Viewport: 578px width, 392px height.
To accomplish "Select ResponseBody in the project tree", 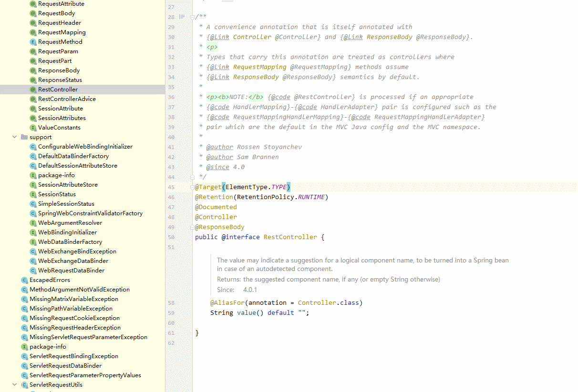I will pos(59,70).
